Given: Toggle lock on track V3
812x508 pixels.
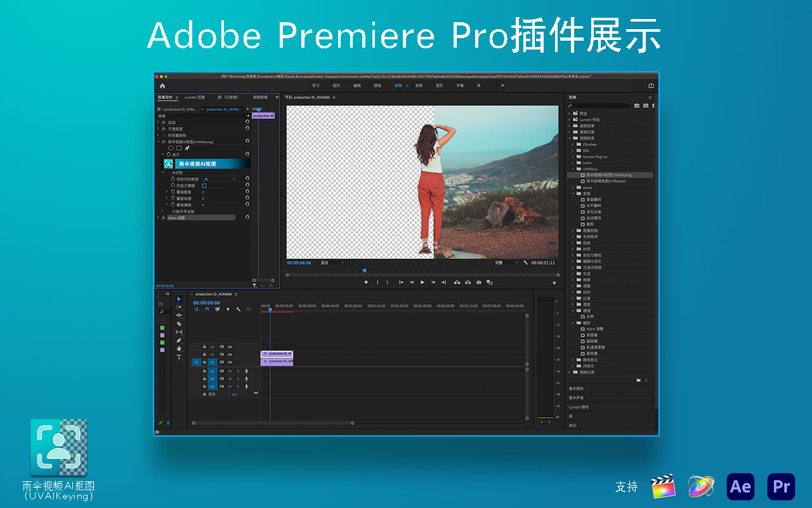Looking at the screenshot, I should coord(204,347).
